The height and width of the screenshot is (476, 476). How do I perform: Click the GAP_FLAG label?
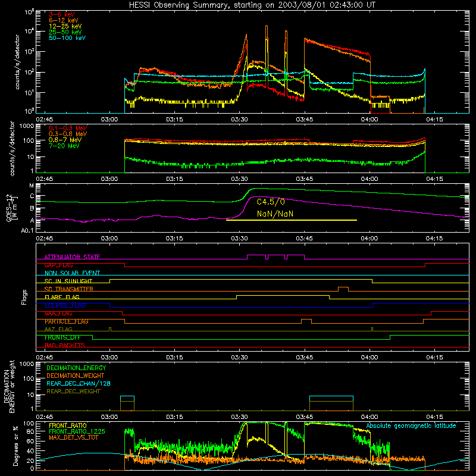pos(58,265)
